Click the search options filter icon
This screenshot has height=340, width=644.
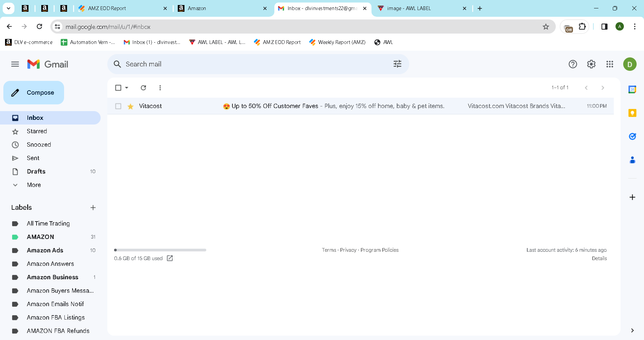pos(397,64)
